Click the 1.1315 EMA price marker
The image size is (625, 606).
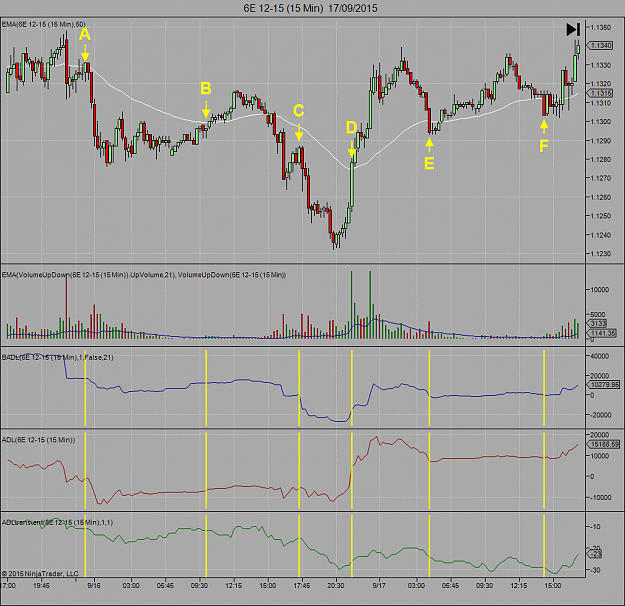pyautogui.click(x=600, y=93)
